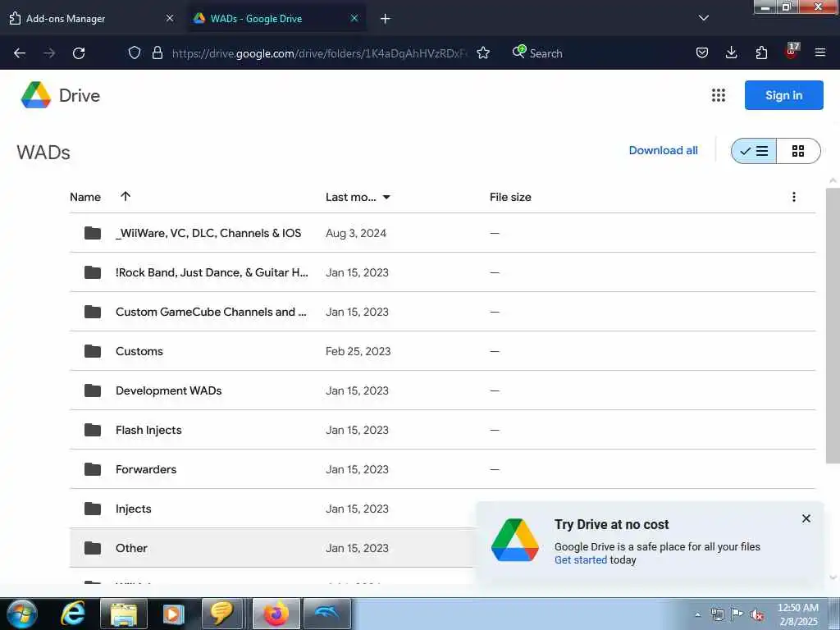The image size is (840, 630).
Task: Click the site security padlock icon
Action: (157, 52)
